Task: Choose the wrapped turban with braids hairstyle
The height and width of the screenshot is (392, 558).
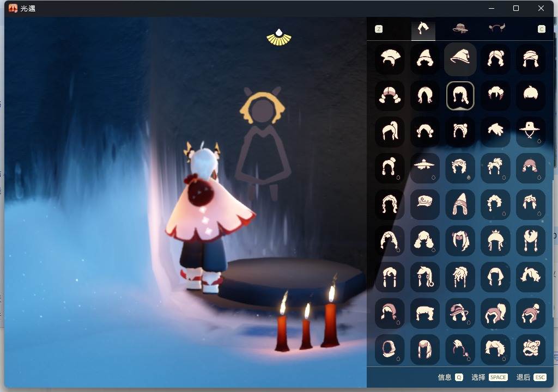Action: pos(530,59)
